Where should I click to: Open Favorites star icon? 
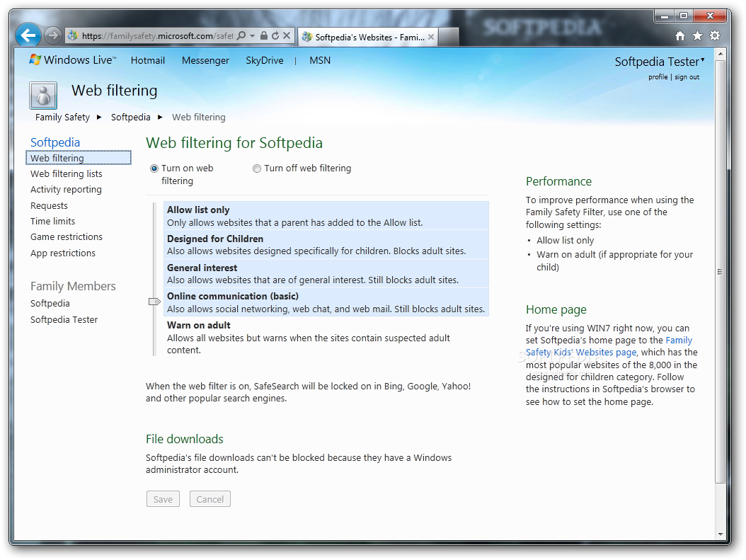[697, 35]
